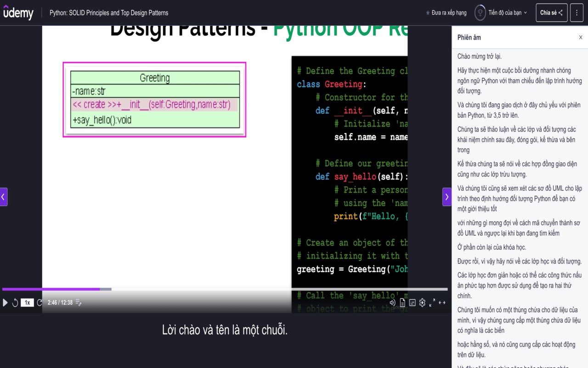Jump to transcript line starting "Chúng tôi muốn có một thùng"
Screen dimensions: 588x368
[519, 320]
